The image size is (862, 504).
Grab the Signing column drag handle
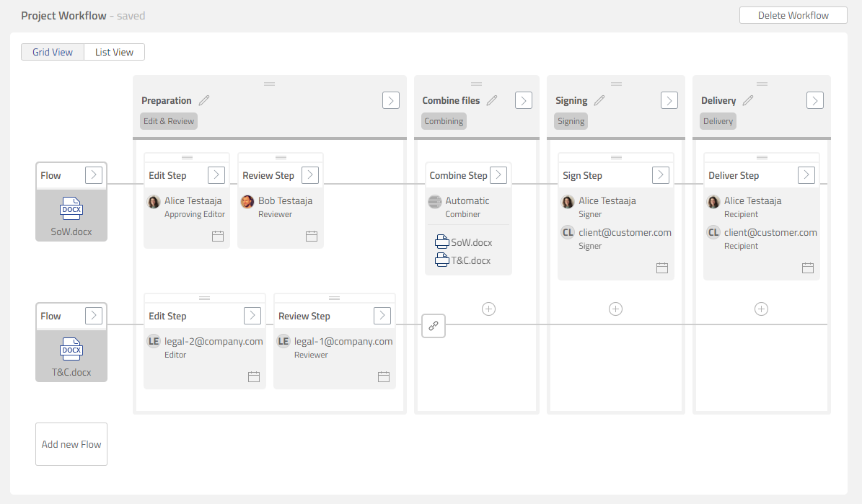point(615,84)
